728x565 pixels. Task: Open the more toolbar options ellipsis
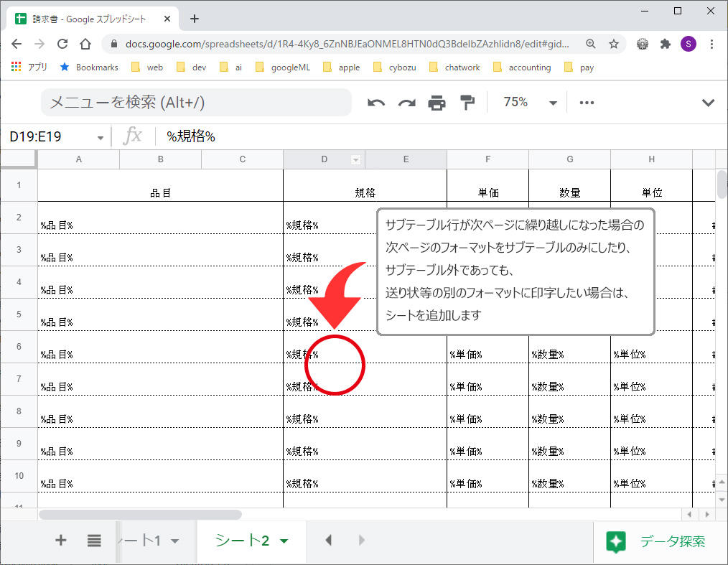587,103
